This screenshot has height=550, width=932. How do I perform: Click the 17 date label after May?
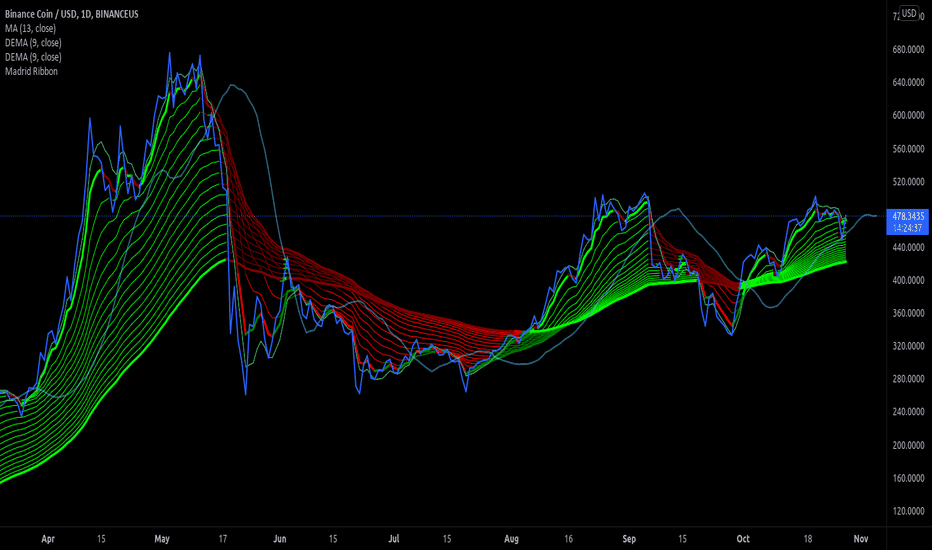pos(222,539)
